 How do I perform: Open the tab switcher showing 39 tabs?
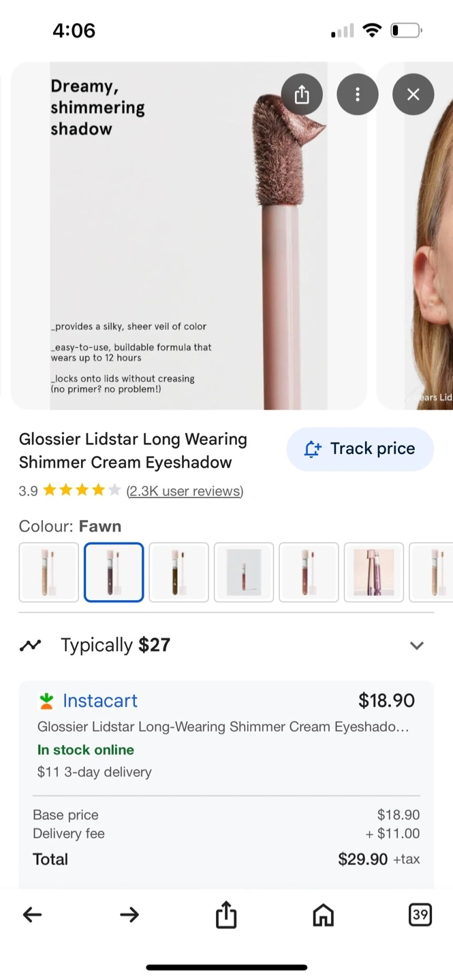tap(420, 915)
